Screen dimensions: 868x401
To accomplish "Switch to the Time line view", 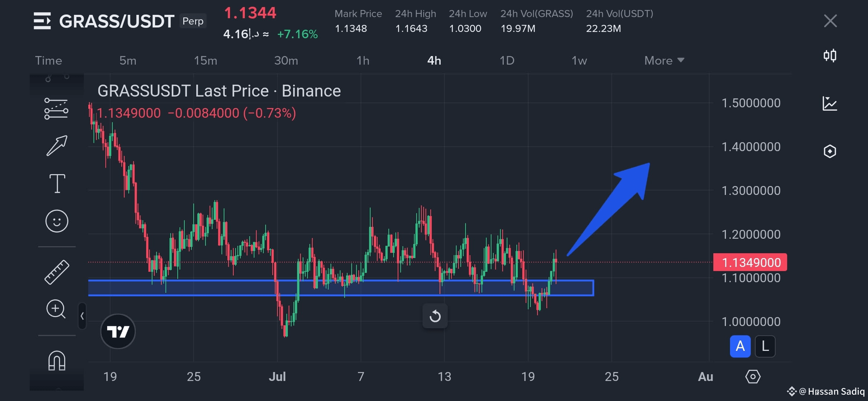I will pos(49,61).
